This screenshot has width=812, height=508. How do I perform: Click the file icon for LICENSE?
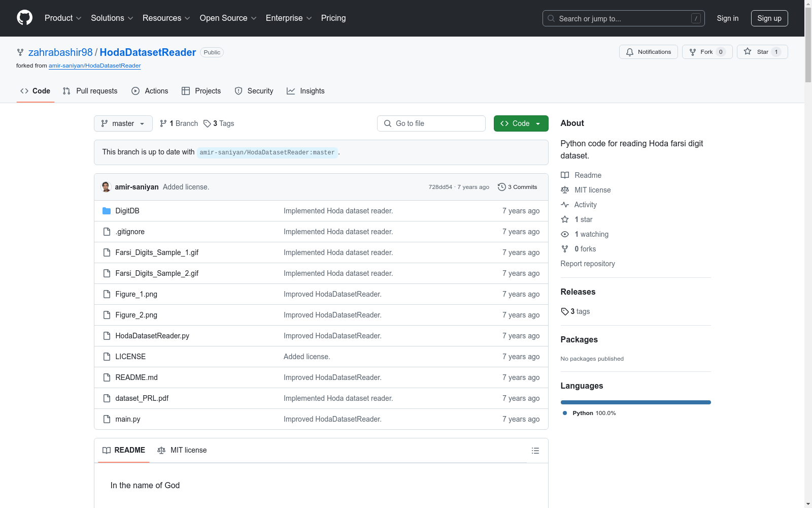pos(107,357)
